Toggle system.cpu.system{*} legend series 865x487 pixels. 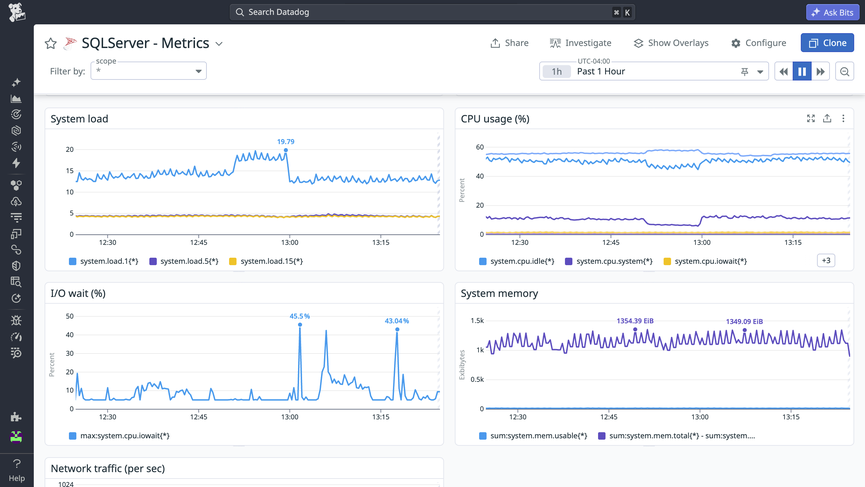pos(608,261)
